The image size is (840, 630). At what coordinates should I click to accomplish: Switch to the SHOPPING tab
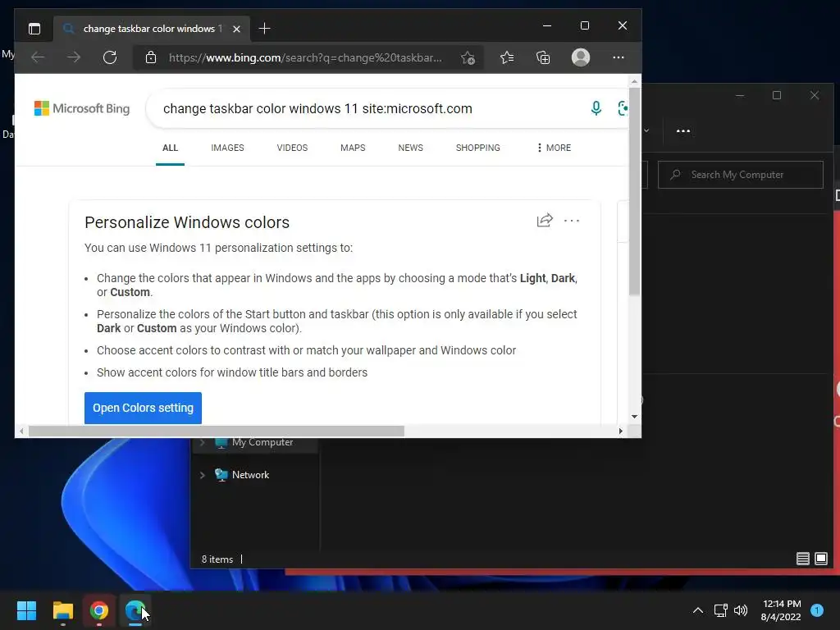click(x=478, y=148)
